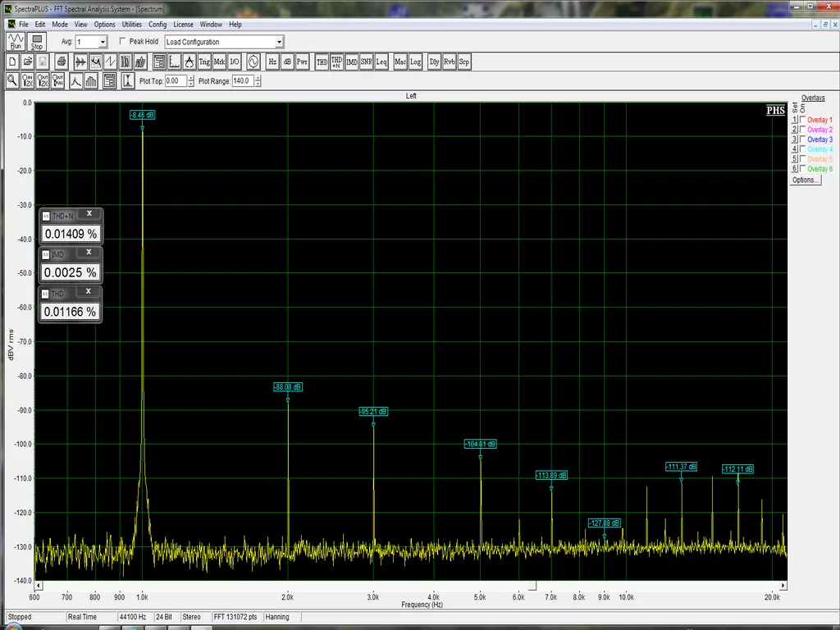Open the Utilities menu
840x630 pixels.
tap(131, 25)
